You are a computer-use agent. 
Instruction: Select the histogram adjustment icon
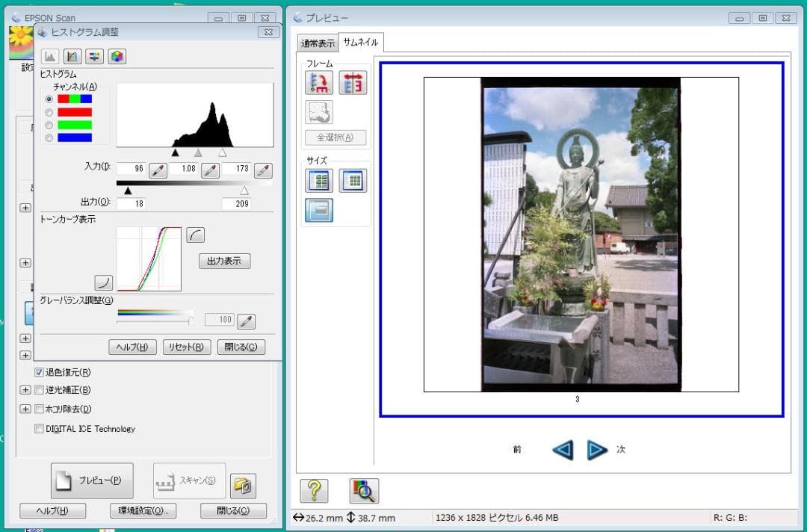49,56
